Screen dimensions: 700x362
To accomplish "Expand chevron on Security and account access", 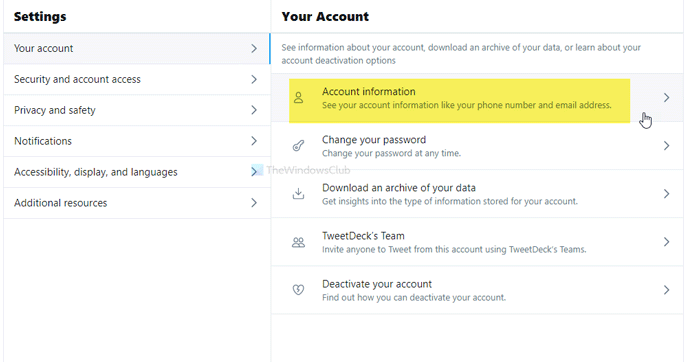I will 254,79.
